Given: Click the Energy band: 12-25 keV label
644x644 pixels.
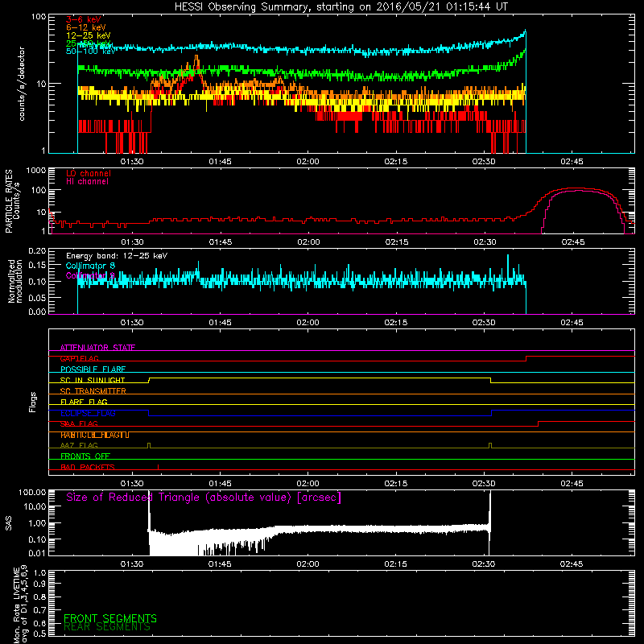Looking at the screenshot, I should click(117, 256).
